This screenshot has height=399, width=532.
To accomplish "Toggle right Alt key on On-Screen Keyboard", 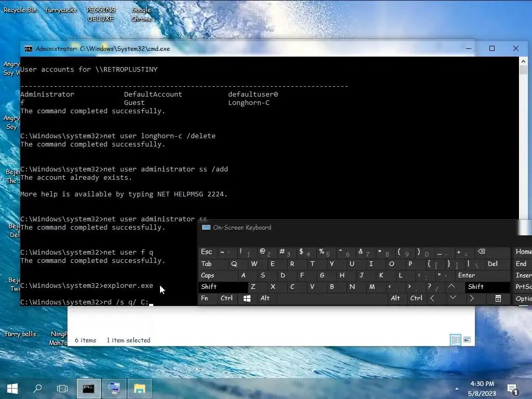I will [x=395, y=298].
